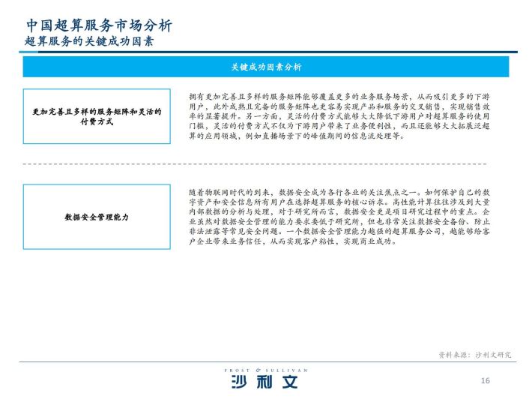Click the source note '资料来源：沙利文研究'
Viewport: 532px width, 399px height.
[x=474, y=355]
